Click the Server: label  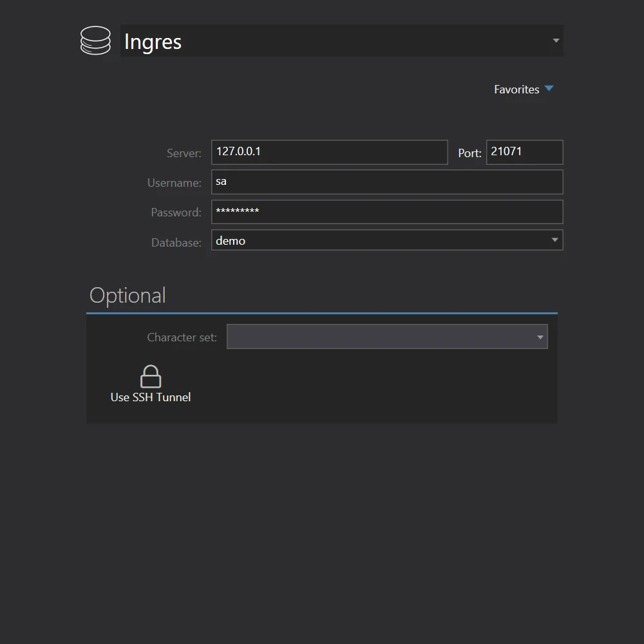(184, 153)
